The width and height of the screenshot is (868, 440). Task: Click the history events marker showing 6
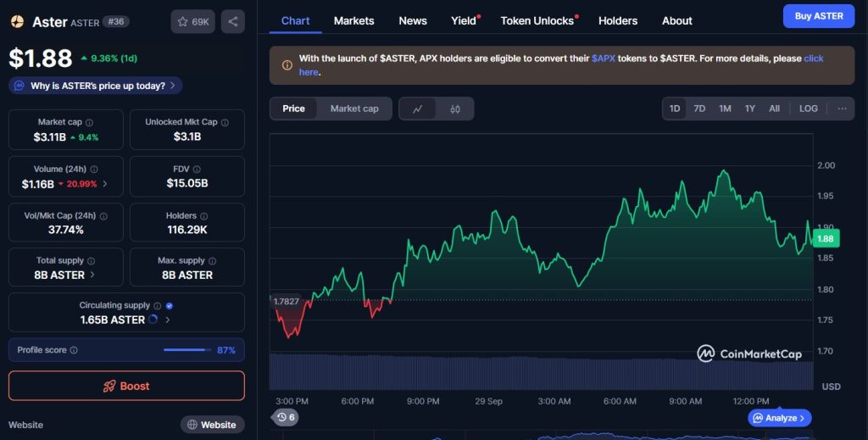[286, 417]
